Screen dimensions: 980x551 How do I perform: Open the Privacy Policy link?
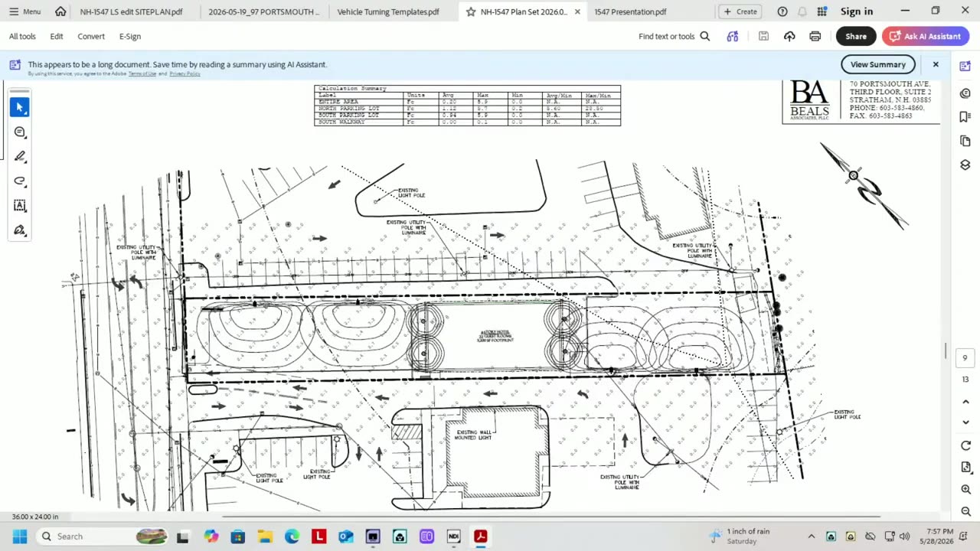[x=185, y=73]
